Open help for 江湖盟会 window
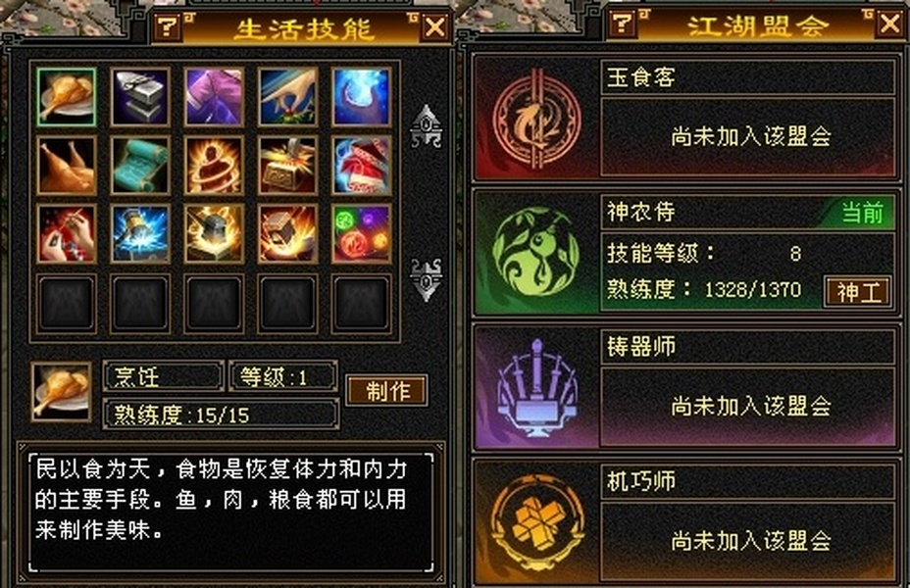 pos(623,24)
